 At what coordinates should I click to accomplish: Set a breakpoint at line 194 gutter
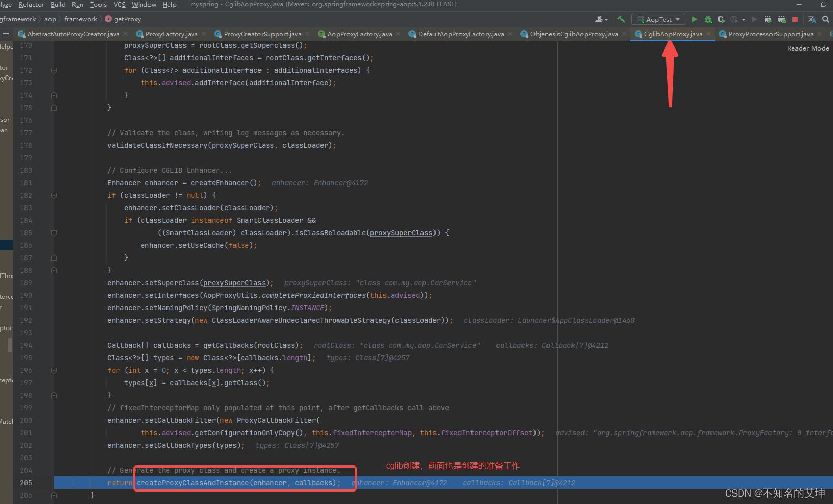[42, 345]
